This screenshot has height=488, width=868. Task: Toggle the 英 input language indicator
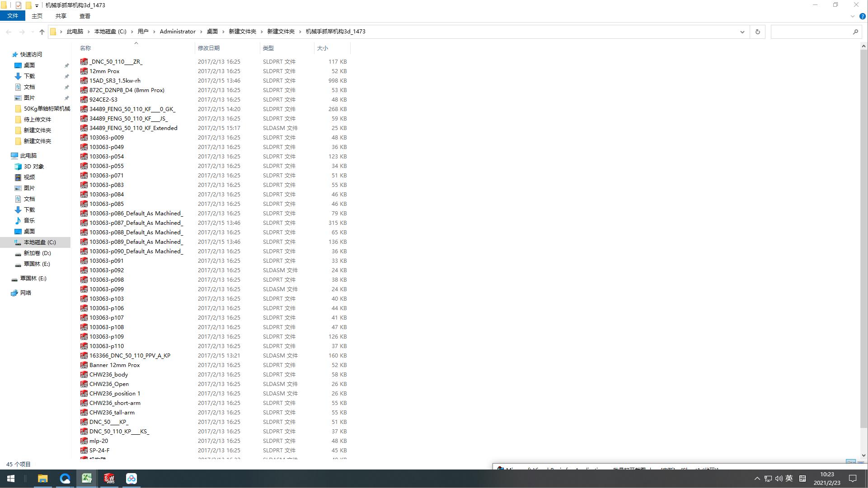[789, 479]
